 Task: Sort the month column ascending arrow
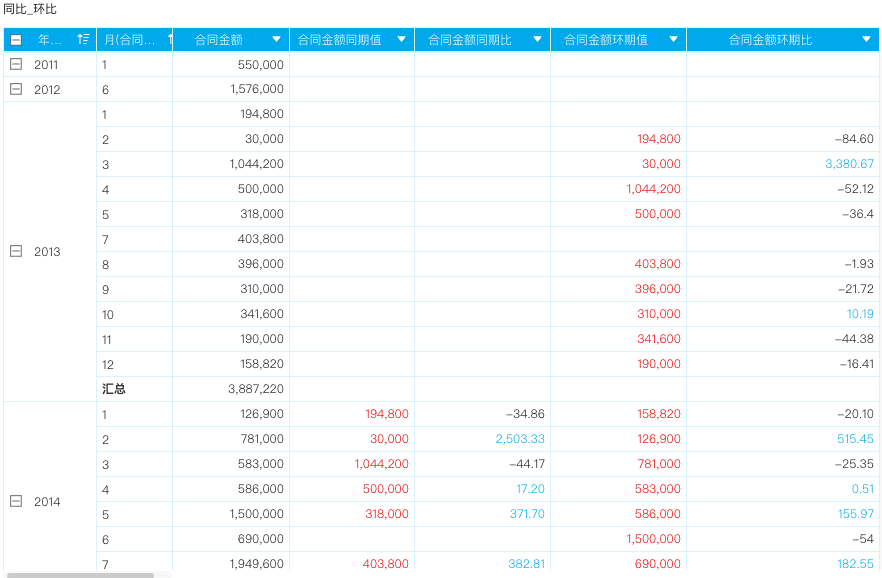[x=170, y=39]
